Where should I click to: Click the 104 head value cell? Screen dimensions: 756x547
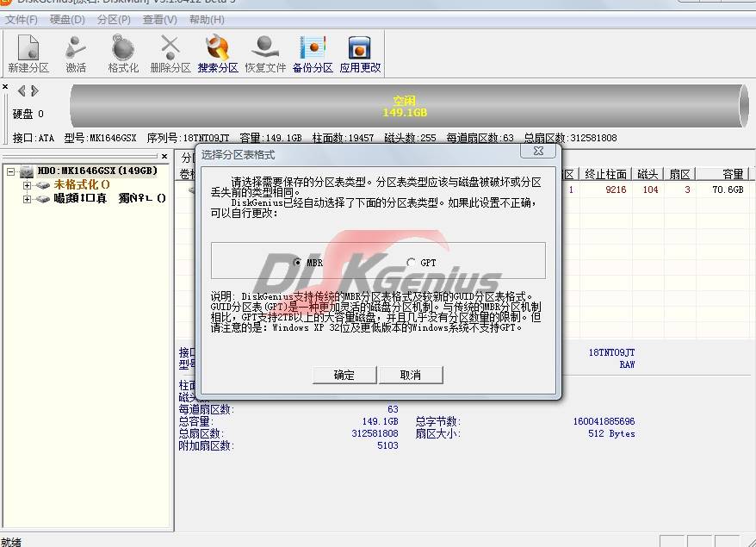point(650,190)
